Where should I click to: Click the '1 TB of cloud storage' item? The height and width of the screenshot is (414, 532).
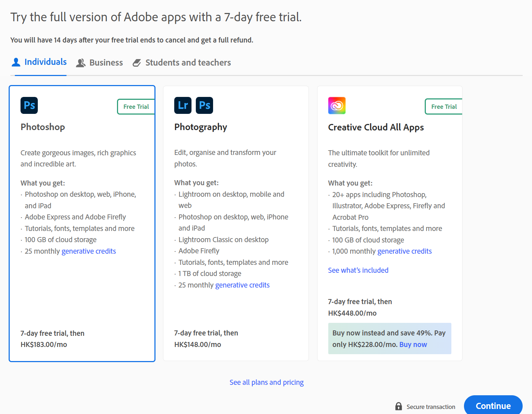click(x=210, y=273)
